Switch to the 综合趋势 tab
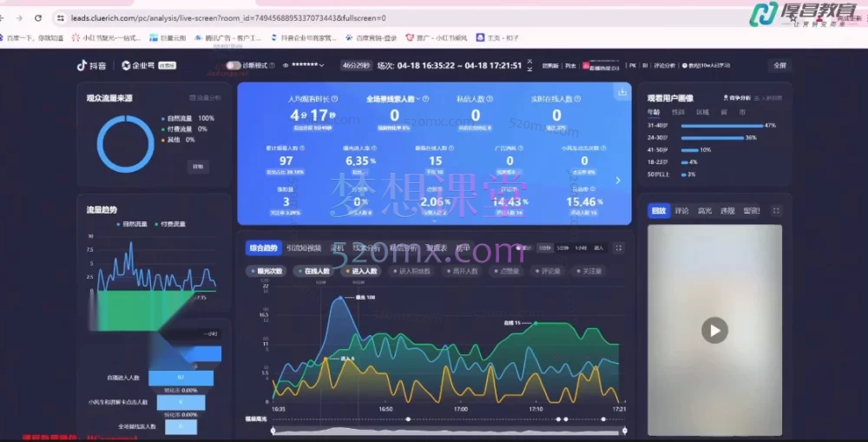 [263, 247]
